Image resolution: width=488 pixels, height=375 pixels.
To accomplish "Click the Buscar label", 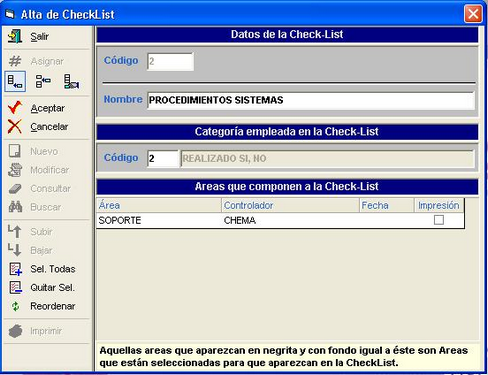I will click(x=46, y=207).
